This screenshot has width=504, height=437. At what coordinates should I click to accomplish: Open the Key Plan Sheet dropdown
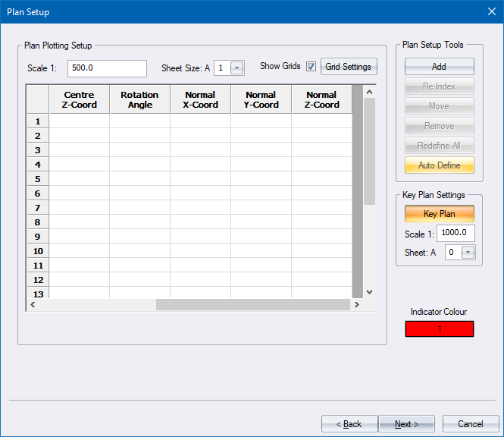click(x=468, y=253)
